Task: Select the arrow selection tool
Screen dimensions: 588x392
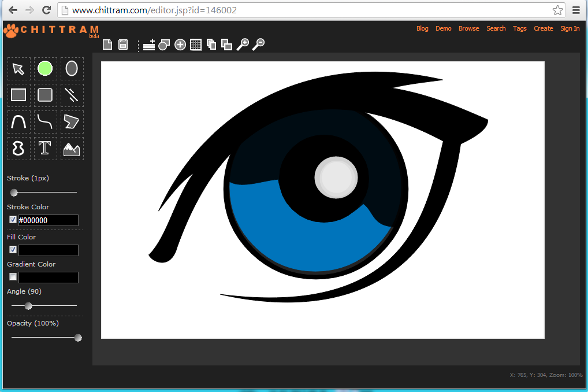Action: [18, 69]
